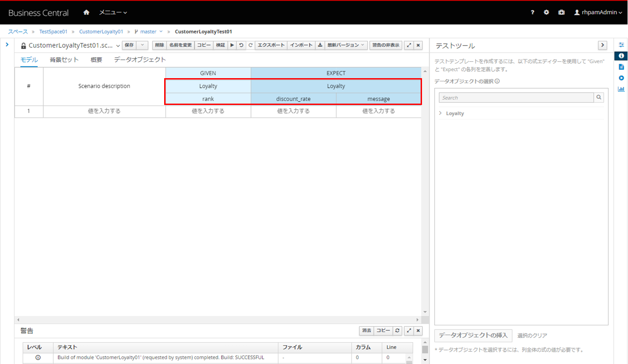Expand the left project explorer panel
The height and width of the screenshot is (364, 628).
click(x=7, y=45)
